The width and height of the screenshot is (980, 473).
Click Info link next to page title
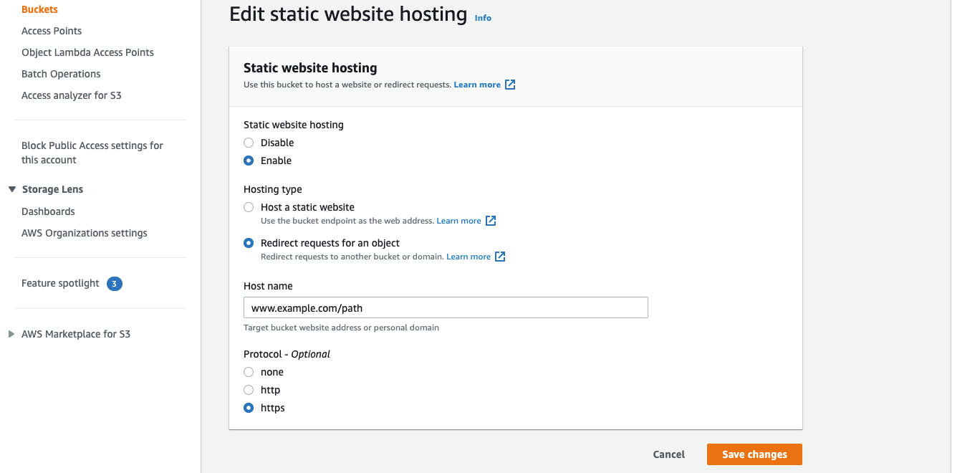(483, 18)
